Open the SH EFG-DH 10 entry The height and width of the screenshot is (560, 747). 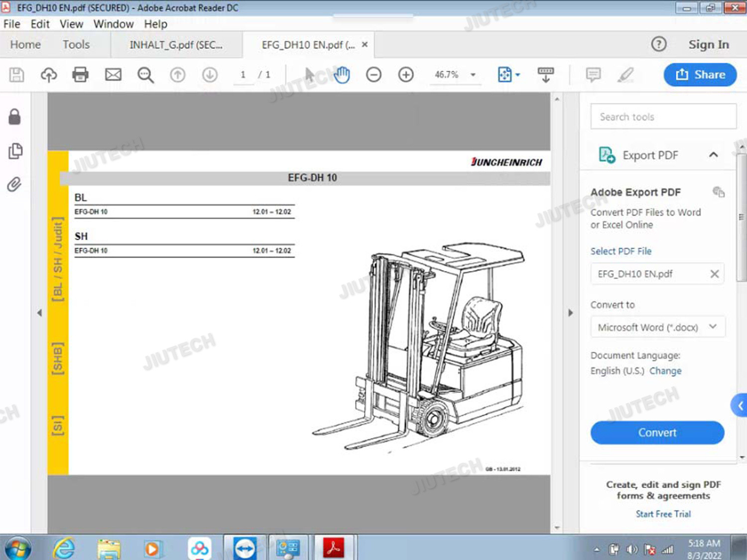(184, 251)
